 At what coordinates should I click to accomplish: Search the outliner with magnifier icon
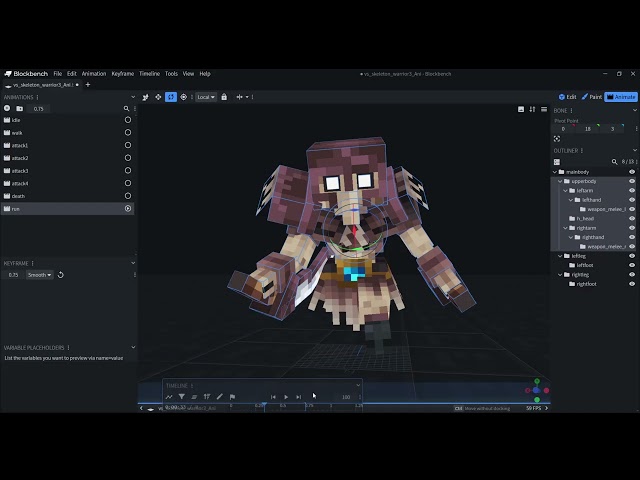point(614,162)
